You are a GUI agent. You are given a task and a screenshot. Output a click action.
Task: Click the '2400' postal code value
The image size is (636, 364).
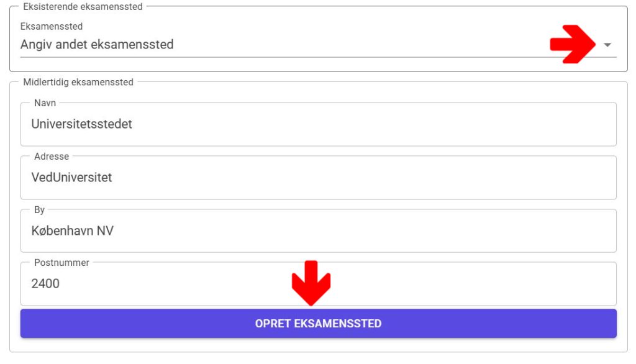pos(45,284)
